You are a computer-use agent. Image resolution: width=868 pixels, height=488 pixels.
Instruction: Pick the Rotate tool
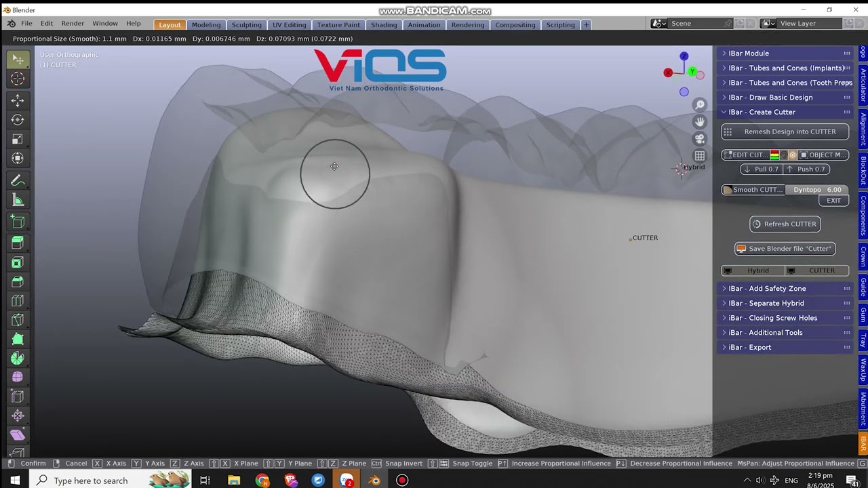[18, 120]
